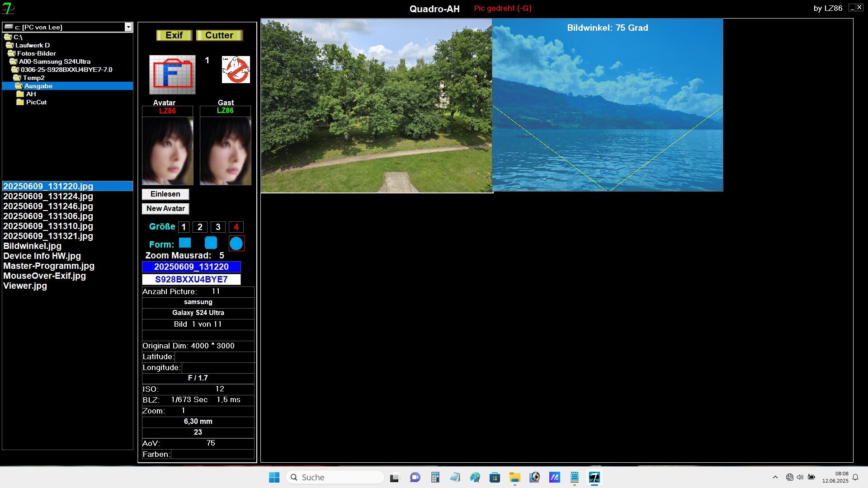868x488 pixels.
Task: Click the program logo in the top-left corner
Action: point(8,8)
